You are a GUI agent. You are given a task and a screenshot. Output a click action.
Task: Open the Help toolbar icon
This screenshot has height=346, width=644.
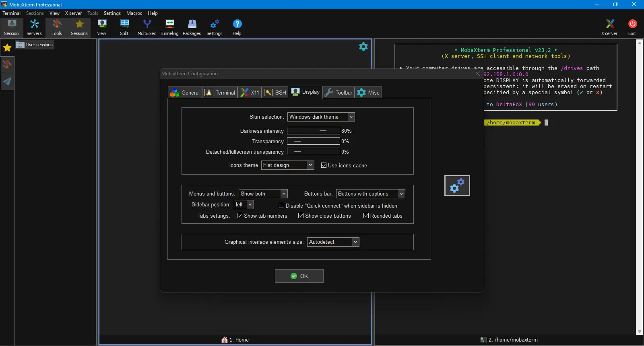(237, 27)
